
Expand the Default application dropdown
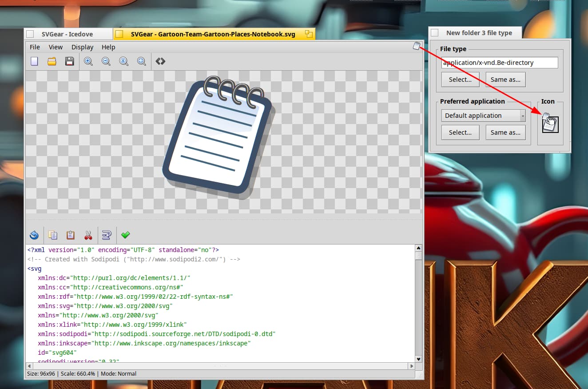click(523, 116)
